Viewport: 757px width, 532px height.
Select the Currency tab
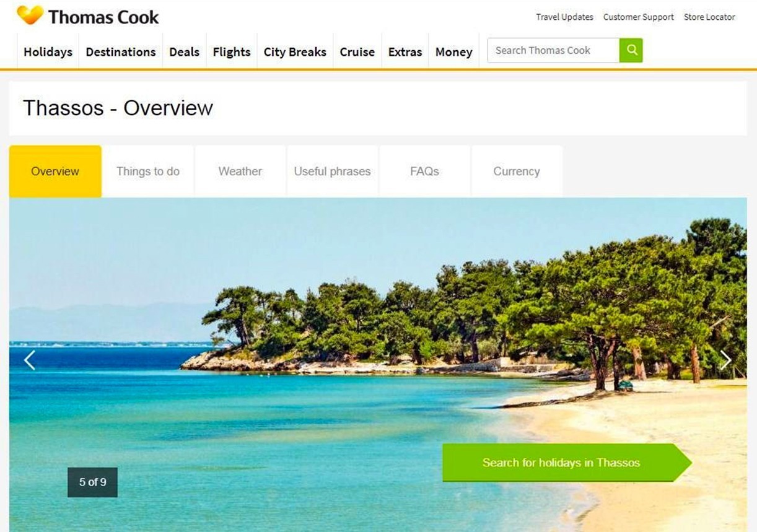point(517,172)
